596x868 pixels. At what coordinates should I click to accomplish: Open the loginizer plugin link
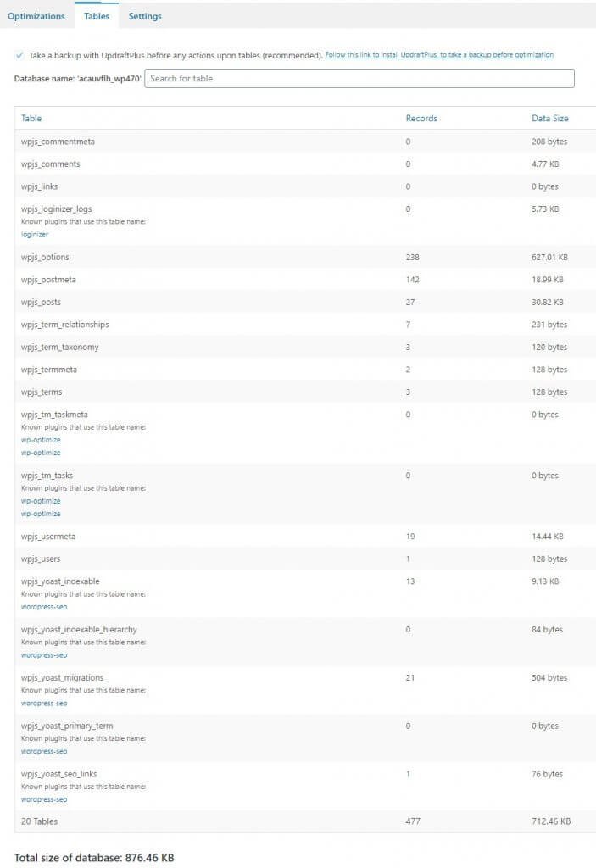tap(35, 234)
